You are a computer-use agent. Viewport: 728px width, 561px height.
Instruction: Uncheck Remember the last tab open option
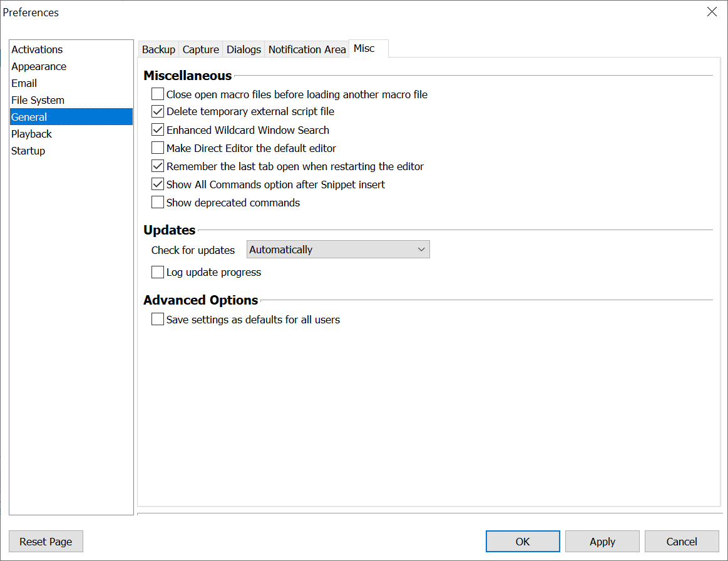pyautogui.click(x=158, y=166)
